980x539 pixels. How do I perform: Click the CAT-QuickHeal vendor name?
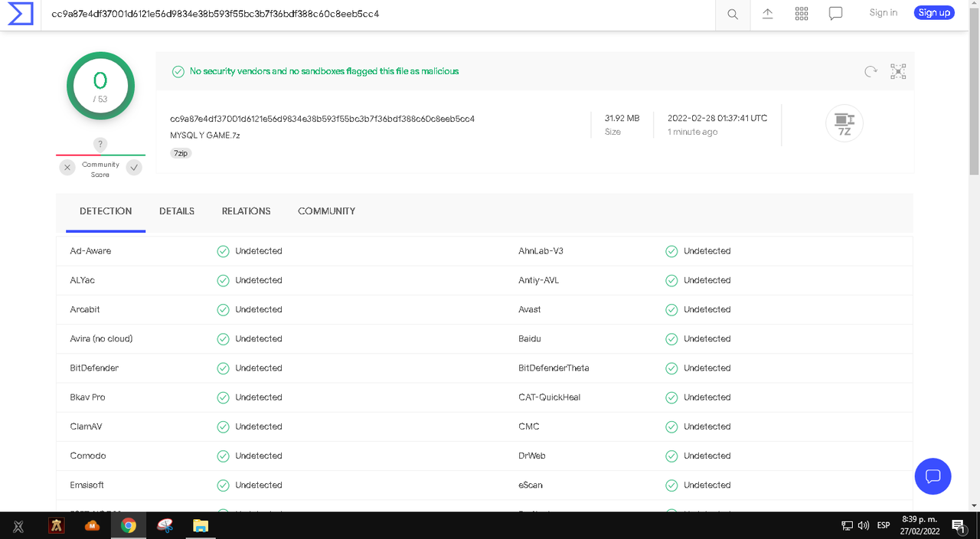(550, 397)
